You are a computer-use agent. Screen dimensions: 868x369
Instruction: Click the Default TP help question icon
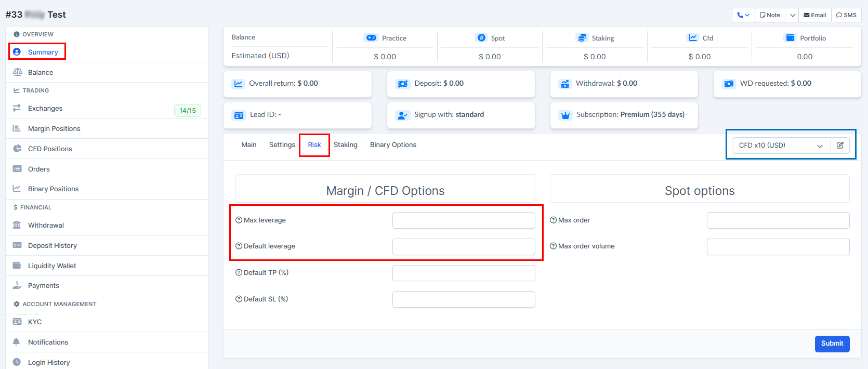(239, 273)
